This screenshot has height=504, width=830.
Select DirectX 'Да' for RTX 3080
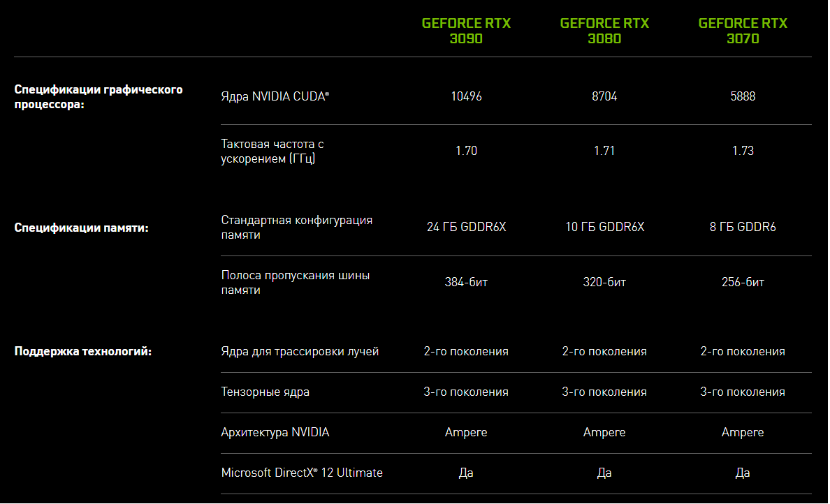tap(604, 473)
